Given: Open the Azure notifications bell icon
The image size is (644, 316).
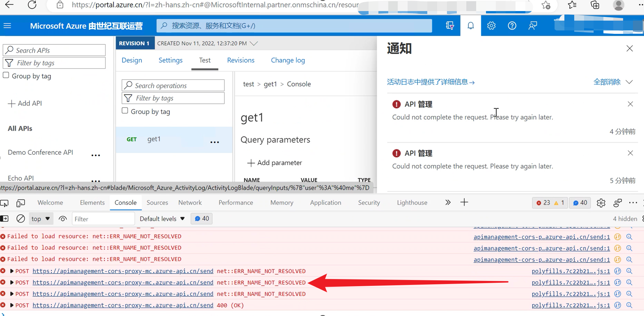Looking at the screenshot, I should (470, 26).
